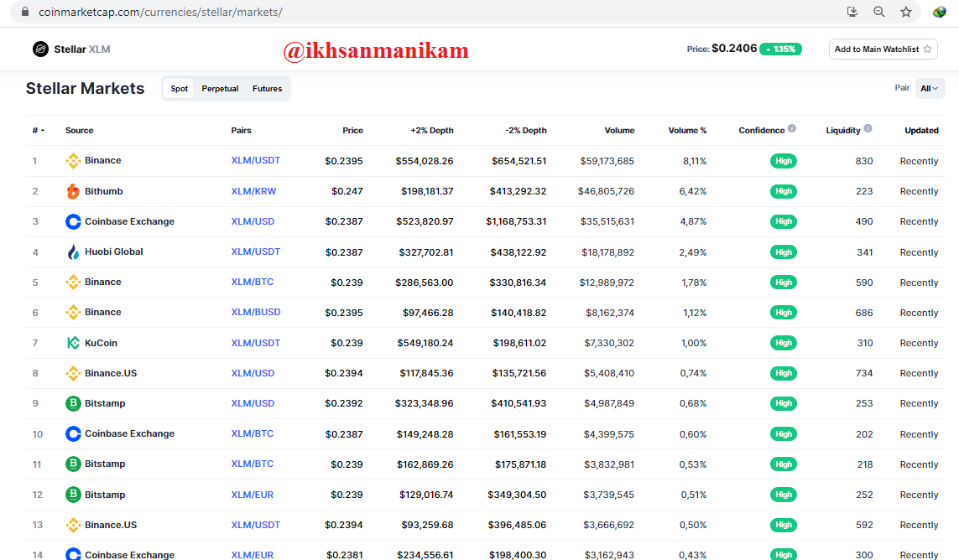Image resolution: width=959 pixels, height=560 pixels.
Task: Open the XLM/USDT pair on Huobi Global
Action: point(256,251)
